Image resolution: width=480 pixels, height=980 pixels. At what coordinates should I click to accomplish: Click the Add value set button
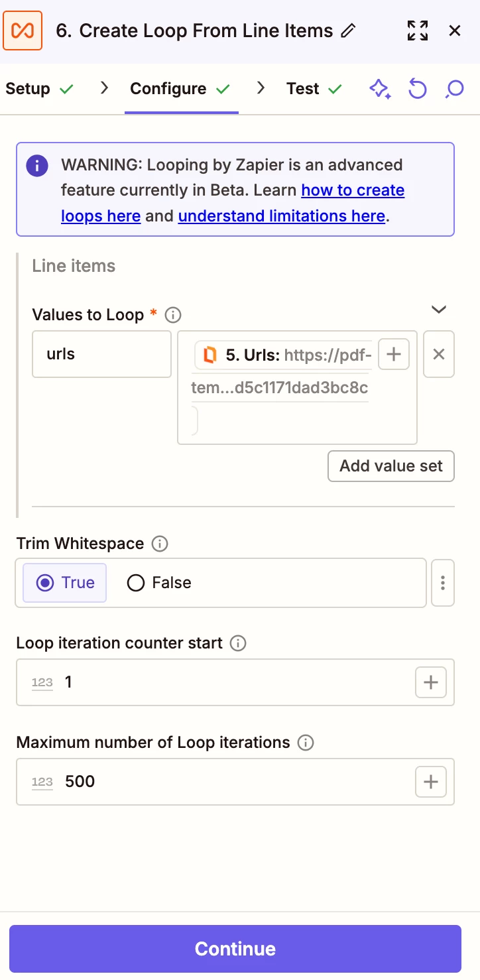tap(391, 466)
